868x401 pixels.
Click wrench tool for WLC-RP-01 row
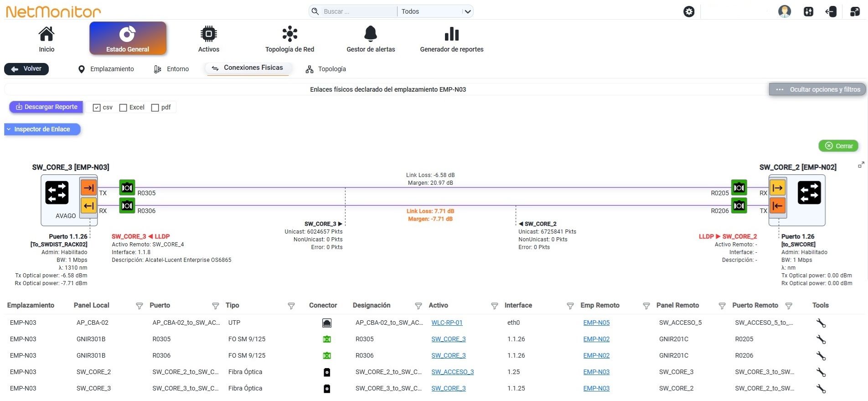tap(821, 323)
